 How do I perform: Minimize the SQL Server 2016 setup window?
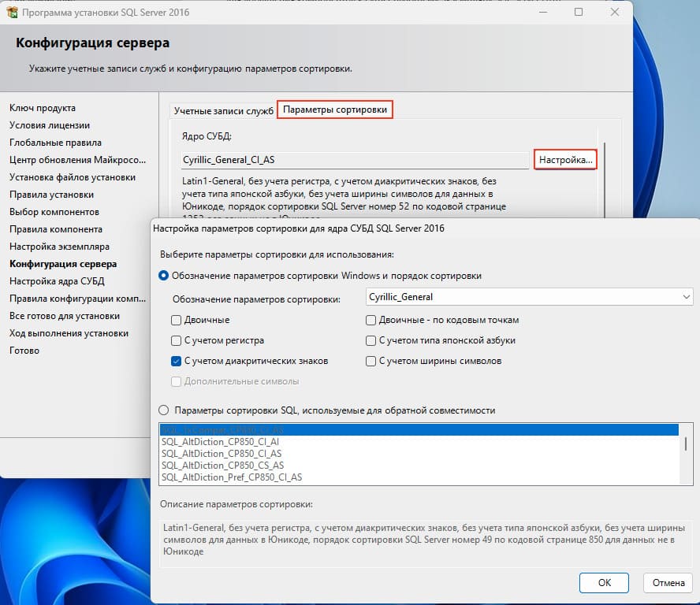pos(543,12)
